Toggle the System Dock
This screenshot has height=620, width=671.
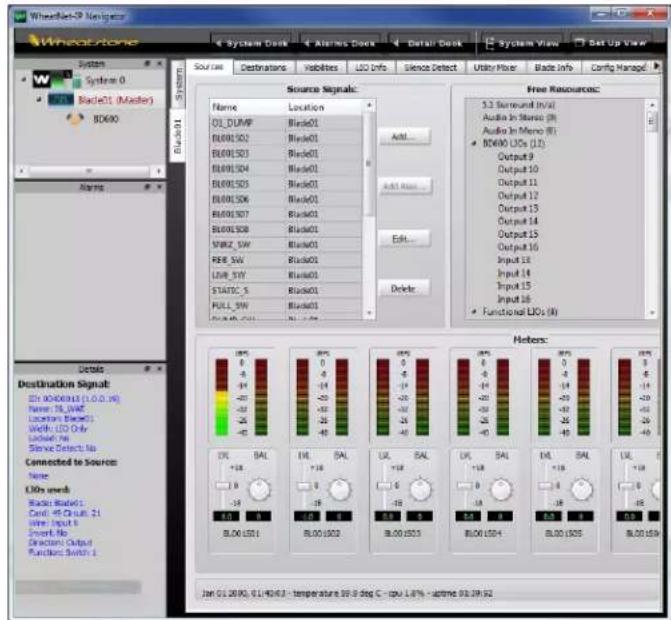click(252, 43)
